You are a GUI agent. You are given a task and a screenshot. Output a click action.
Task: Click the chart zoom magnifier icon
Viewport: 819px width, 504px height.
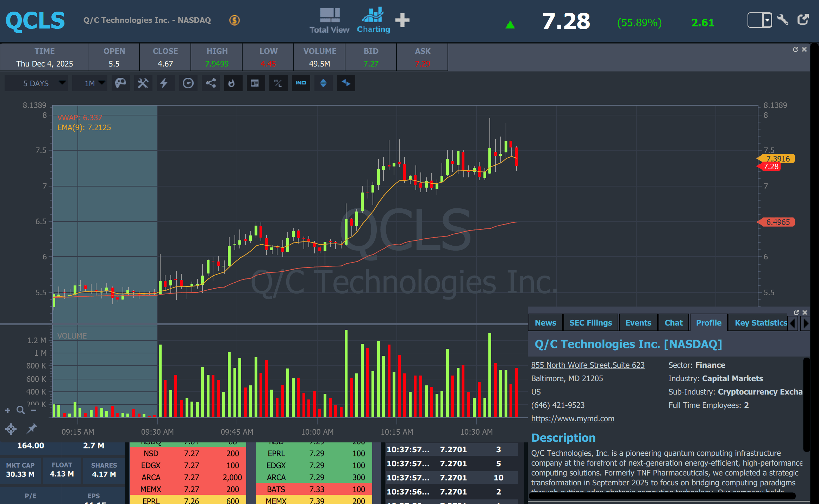(21, 410)
